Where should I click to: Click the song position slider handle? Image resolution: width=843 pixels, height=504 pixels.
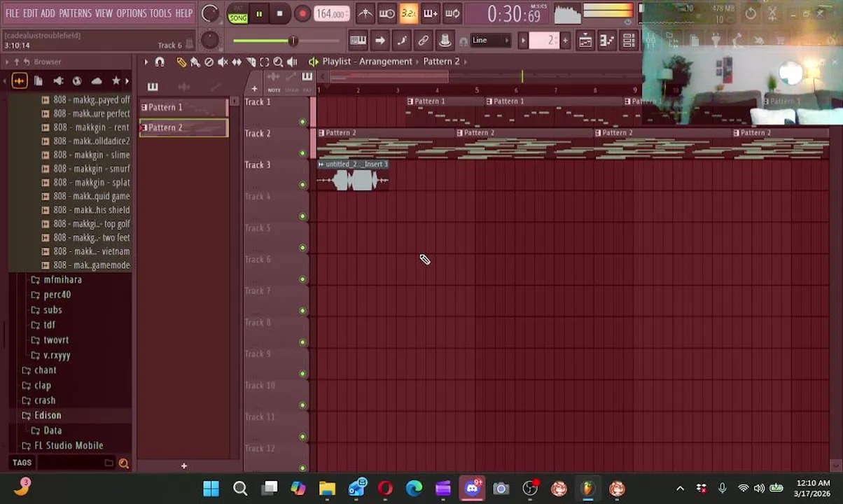(x=293, y=41)
